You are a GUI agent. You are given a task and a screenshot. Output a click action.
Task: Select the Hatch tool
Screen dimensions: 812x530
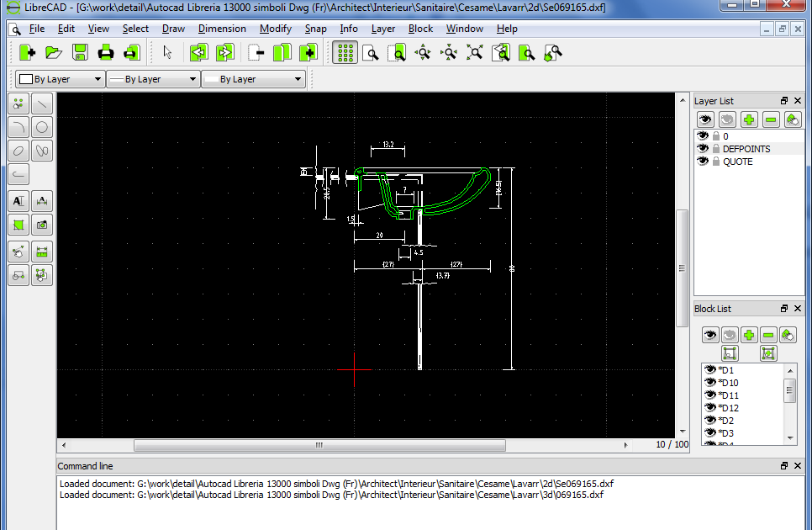18,225
